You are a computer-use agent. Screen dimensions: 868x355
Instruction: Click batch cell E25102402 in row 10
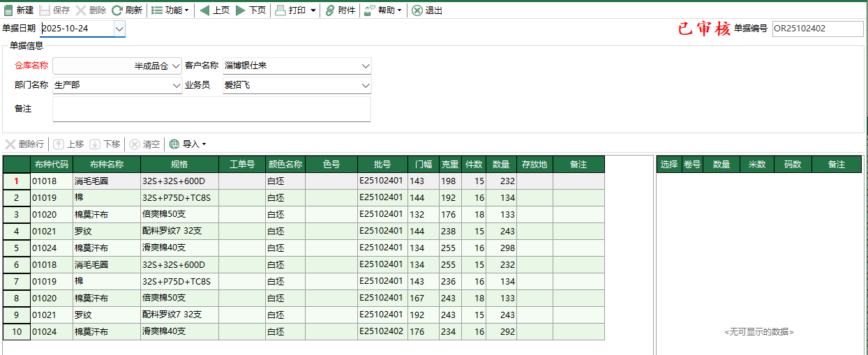(x=382, y=332)
